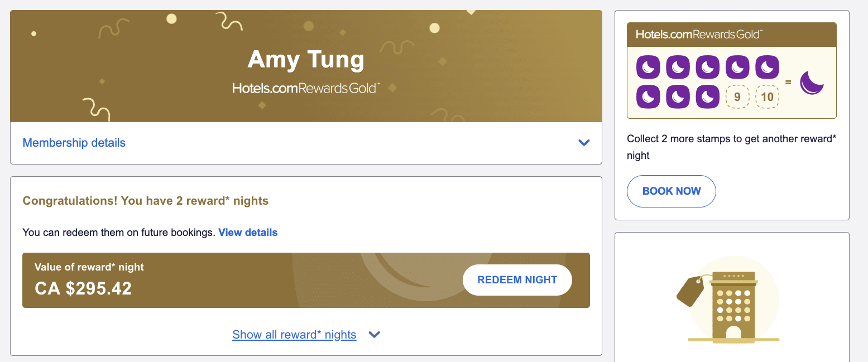Screen dimensions: 868x362
Task: Click the BOOK NOW button
Action: (x=672, y=191)
